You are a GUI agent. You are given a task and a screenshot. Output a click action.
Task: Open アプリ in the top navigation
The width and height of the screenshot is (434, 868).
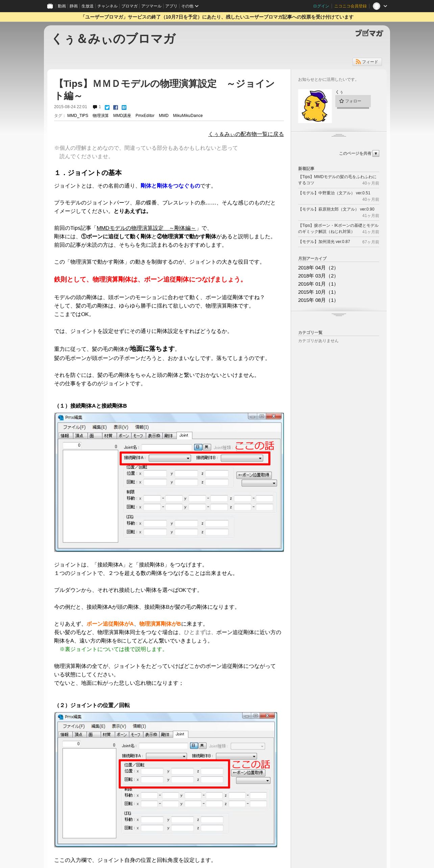pyautogui.click(x=171, y=6)
